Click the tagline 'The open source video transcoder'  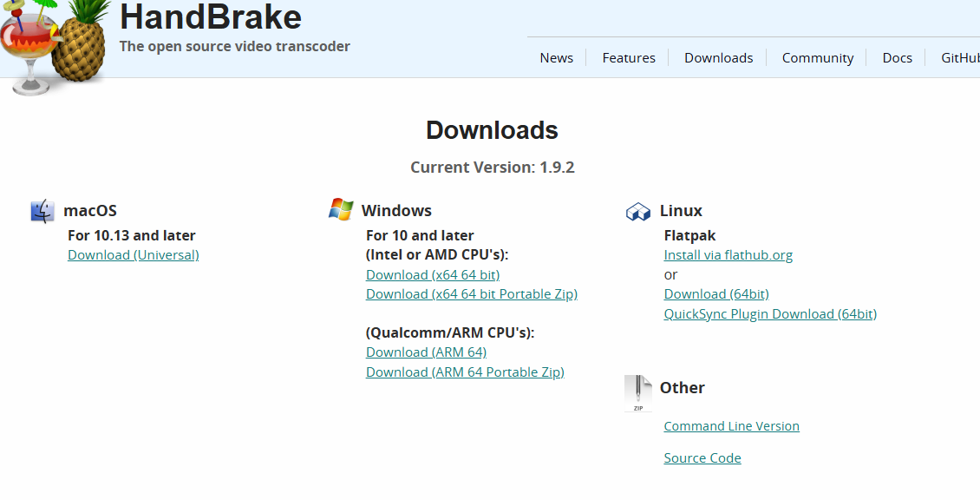(234, 46)
